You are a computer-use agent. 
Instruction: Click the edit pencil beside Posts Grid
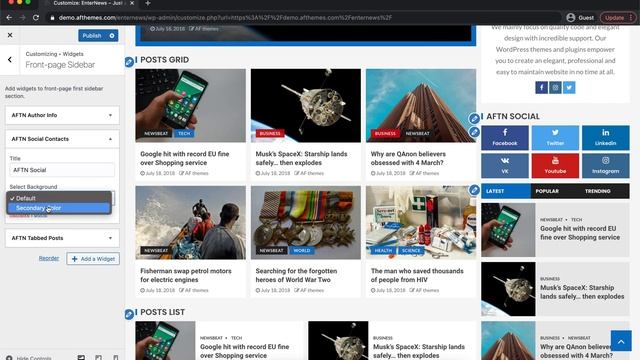[129, 62]
